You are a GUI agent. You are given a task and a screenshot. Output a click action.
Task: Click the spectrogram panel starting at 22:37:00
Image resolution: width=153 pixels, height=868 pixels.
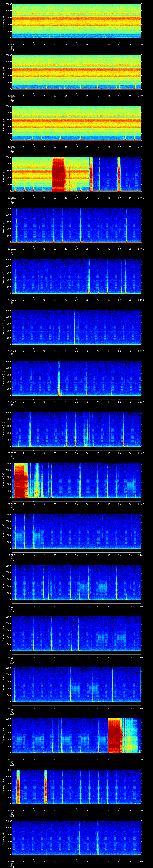76,787
